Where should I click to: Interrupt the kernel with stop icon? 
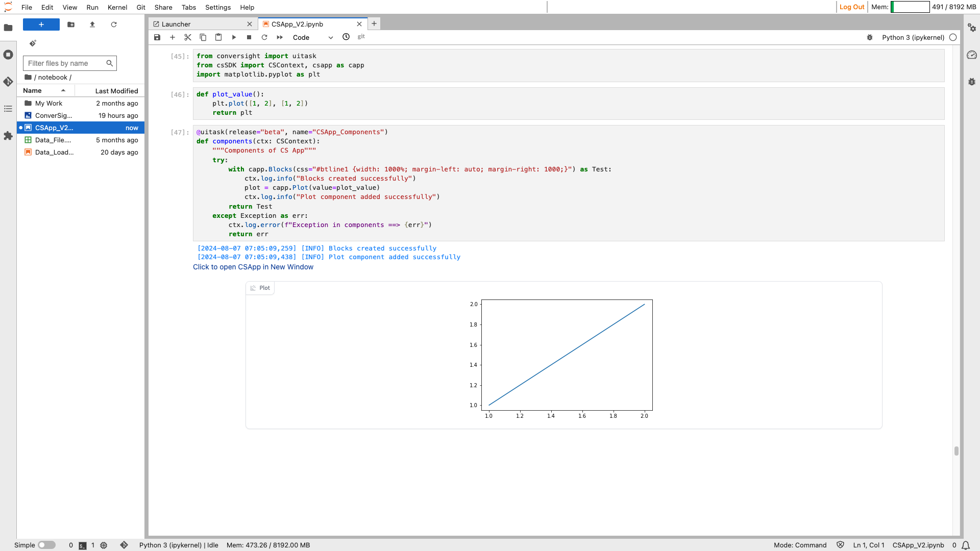tap(249, 37)
